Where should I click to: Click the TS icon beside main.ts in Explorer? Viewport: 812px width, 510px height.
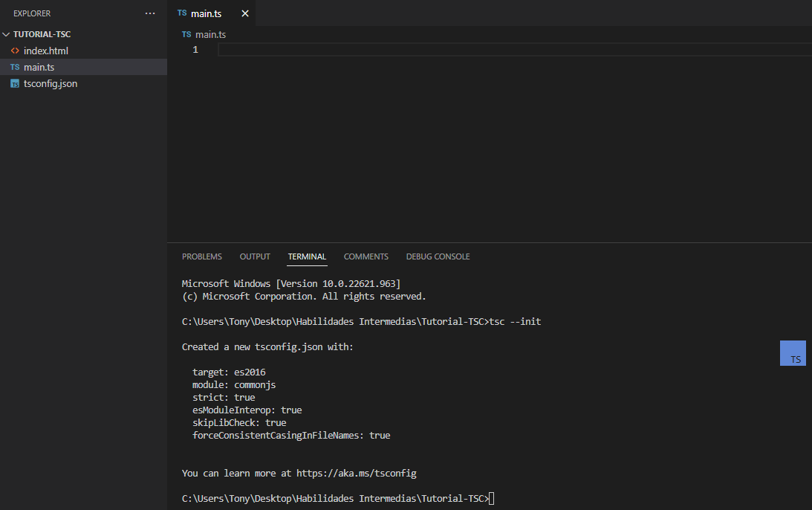pyautogui.click(x=15, y=68)
